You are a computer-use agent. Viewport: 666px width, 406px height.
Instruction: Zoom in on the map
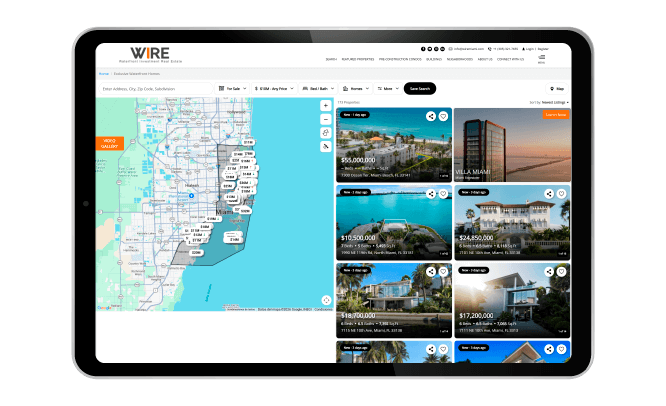[326, 105]
